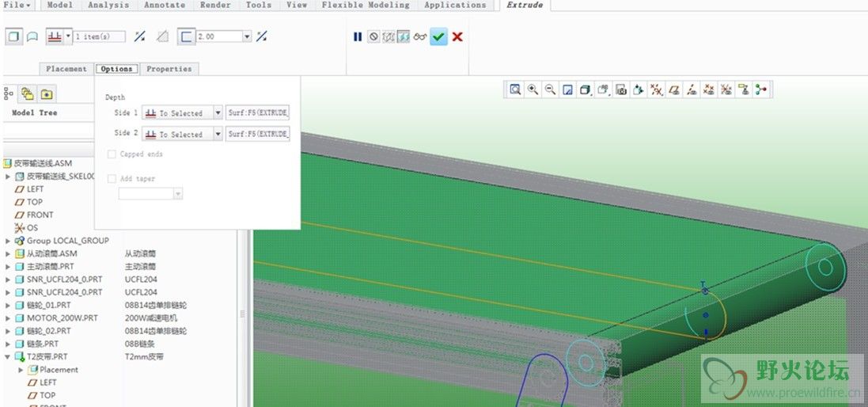Select the Unattached preview icon
This screenshot has width=868, height=407.
tap(389, 36)
